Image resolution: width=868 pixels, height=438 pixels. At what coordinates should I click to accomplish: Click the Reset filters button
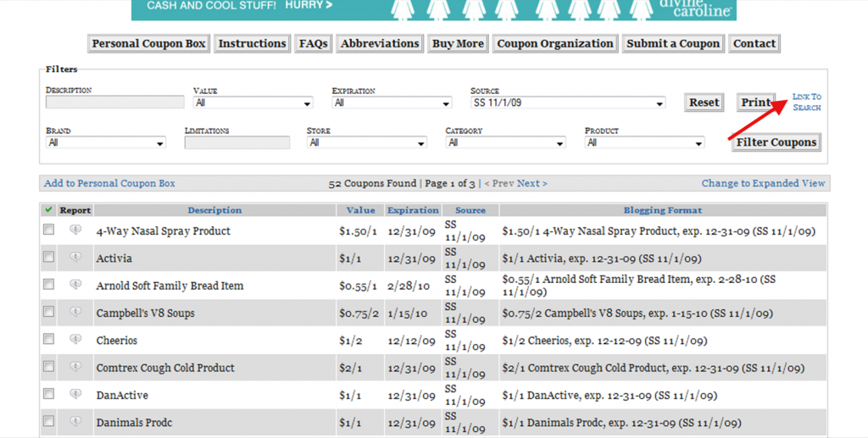pyautogui.click(x=704, y=103)
